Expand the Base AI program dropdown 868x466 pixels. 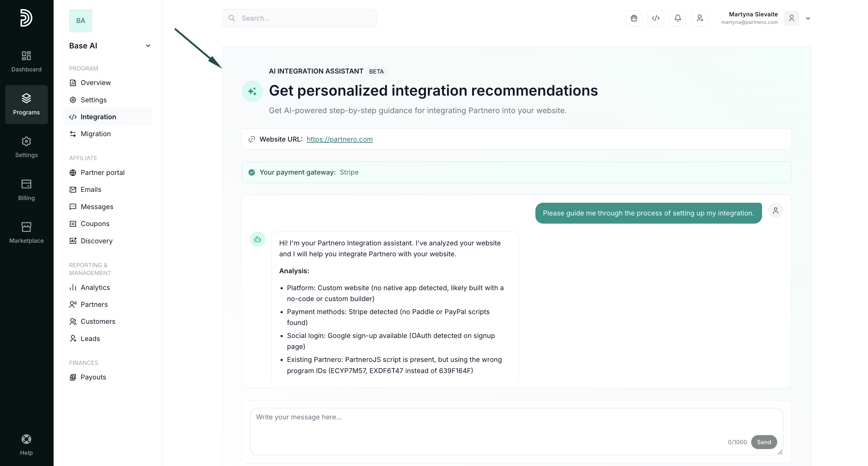click(x=148, y=46)
